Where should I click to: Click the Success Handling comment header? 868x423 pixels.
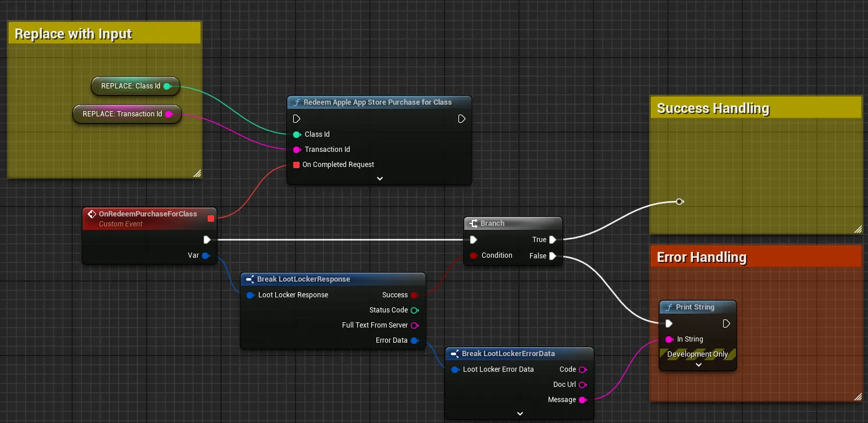click(x=756, y=108)
